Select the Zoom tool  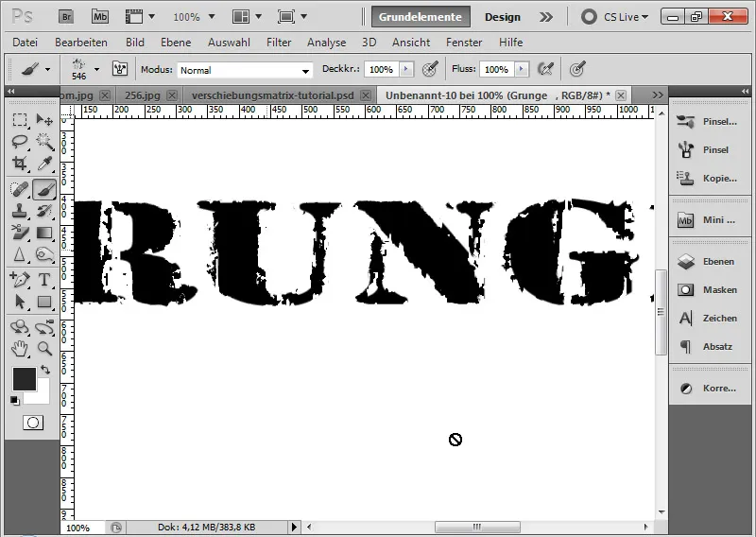(44, 348)
